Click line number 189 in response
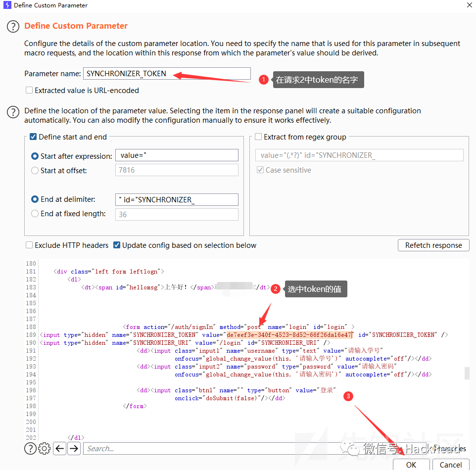Viewport: 476px width, 470px height. tap(31, 335)
